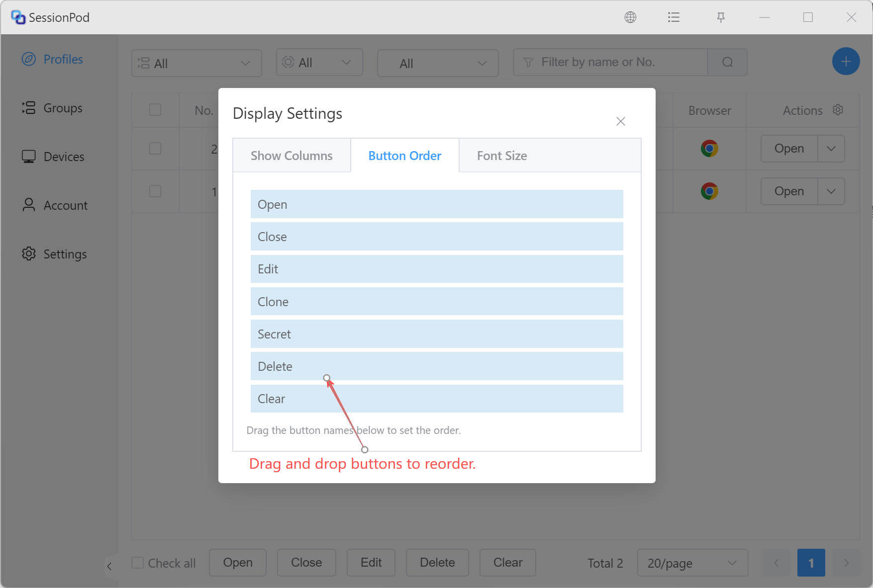Click the SessionPod logo icon
Image resolution: width=873 pixels, height=588 pixels.
click(18, 17)
